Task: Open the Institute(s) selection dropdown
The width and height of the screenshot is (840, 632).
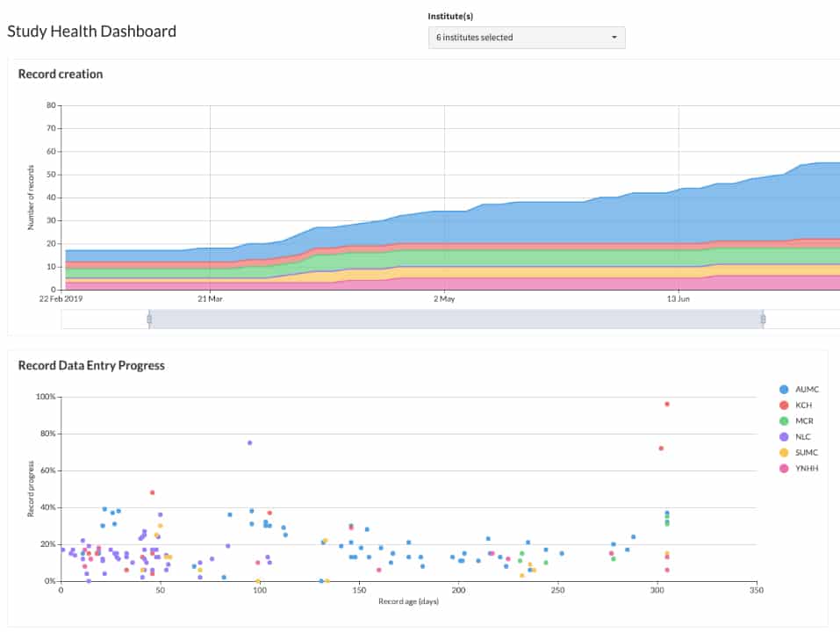Action: (x=526, y=38)
